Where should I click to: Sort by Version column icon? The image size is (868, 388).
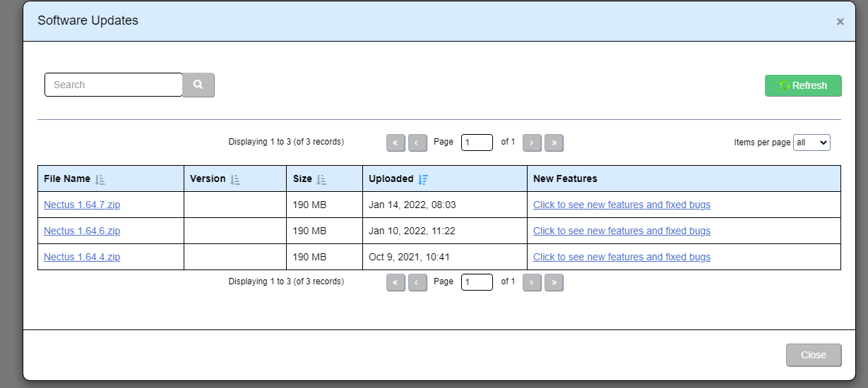pyautogui.click(x=235, y=179)
